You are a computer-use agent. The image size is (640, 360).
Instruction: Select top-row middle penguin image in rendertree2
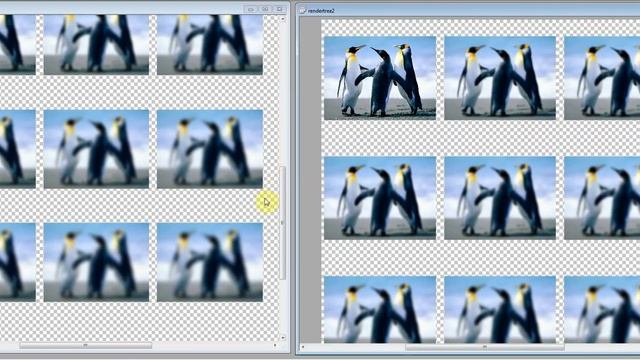click(500, 78)
